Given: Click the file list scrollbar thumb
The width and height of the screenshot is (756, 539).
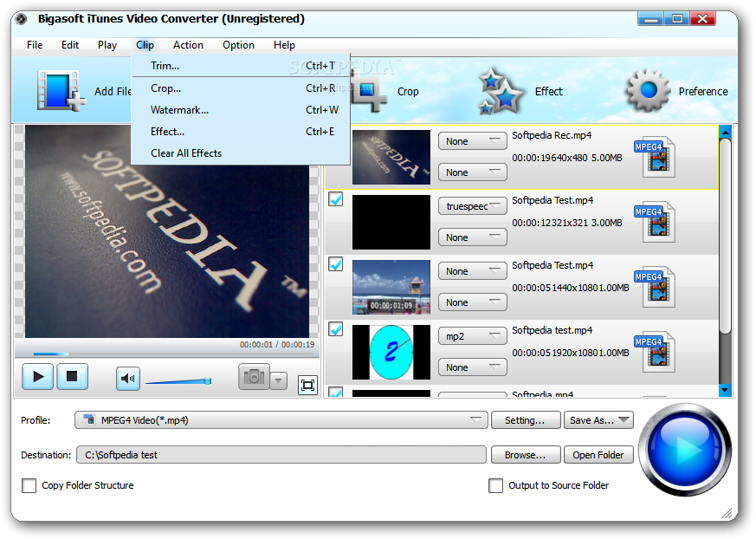Looking at the screenshot, I should click(x=725, y=236).
